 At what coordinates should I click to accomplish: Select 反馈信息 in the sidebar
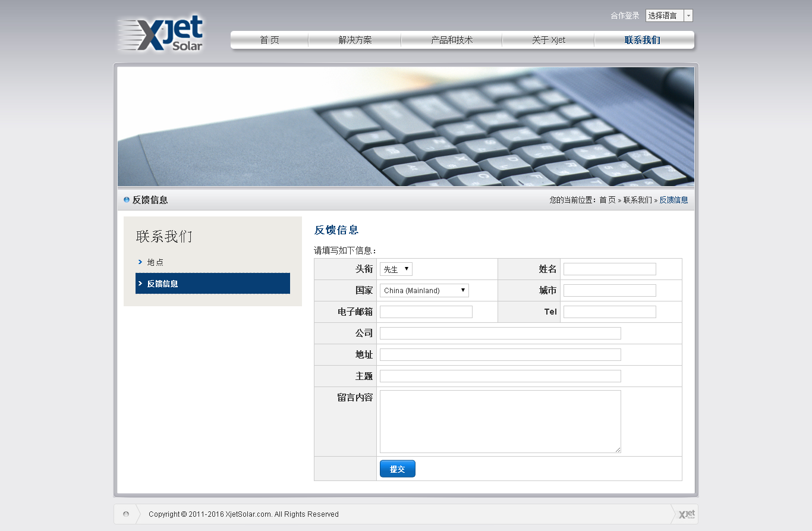coord(162,284)
